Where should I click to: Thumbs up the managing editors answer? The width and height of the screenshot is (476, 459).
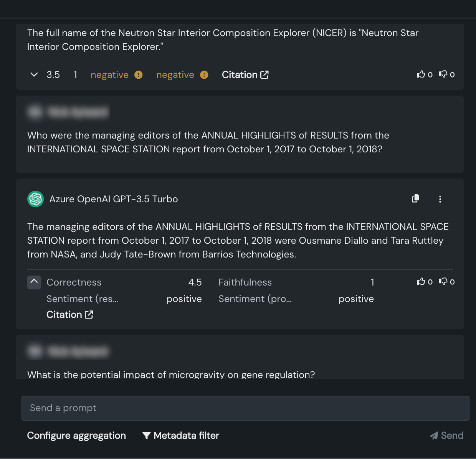[421, 282]
